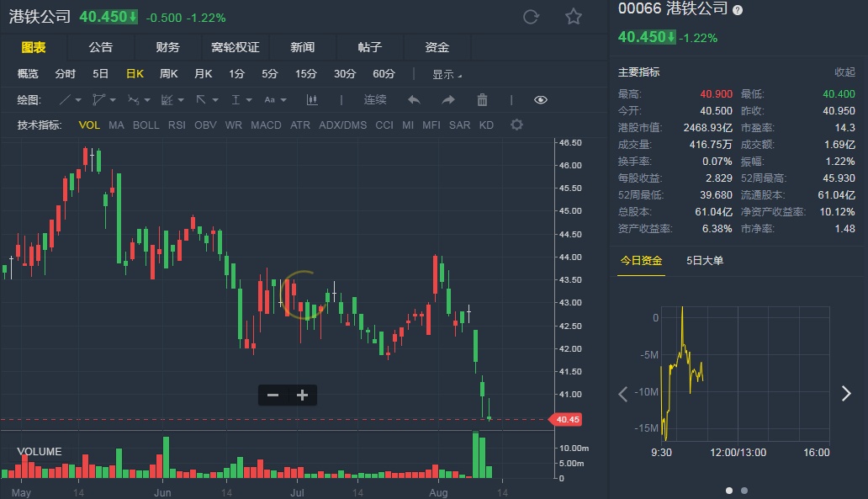868x499 pixels.
Task: Select the arrow drawing tool
Action: pos(201,99)
